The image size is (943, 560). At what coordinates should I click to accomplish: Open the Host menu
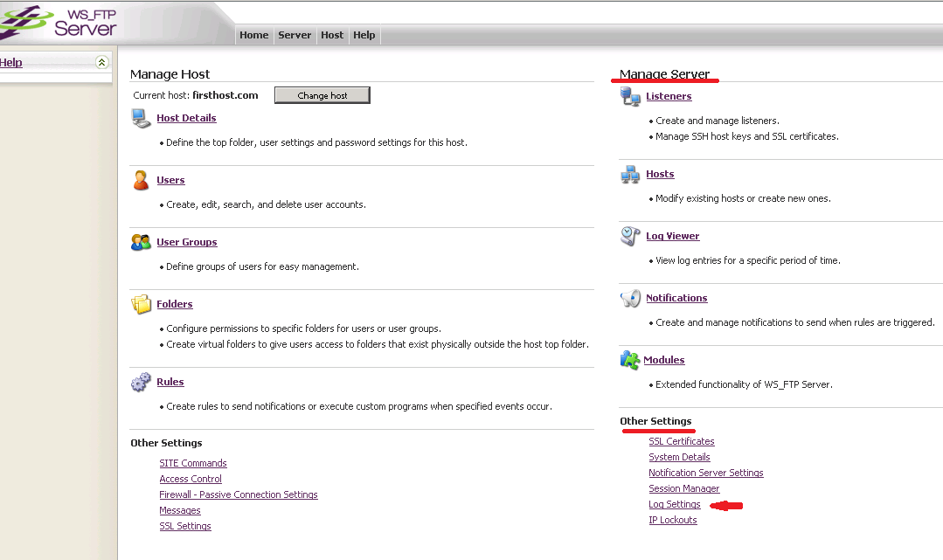point(332,35)
